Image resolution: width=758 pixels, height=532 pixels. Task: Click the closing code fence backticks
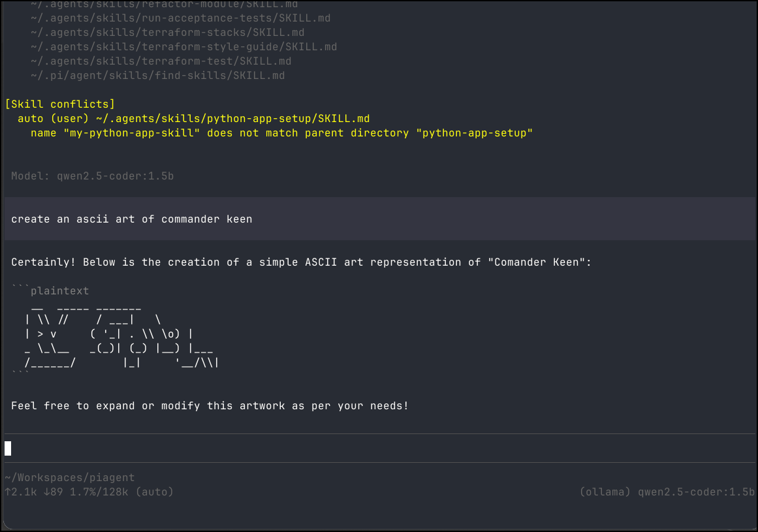click(20, 375)
